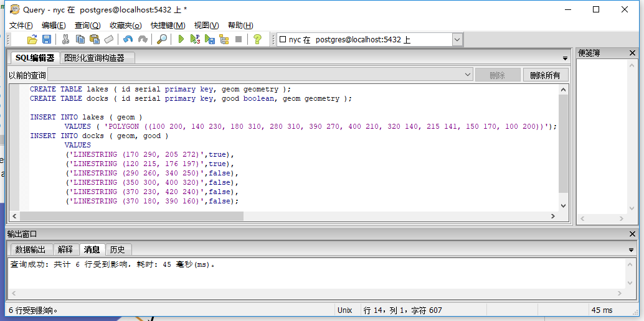Run pgScript with the PGS play icon
This screenshot has width=644, height=321.
tap(195, 39)
